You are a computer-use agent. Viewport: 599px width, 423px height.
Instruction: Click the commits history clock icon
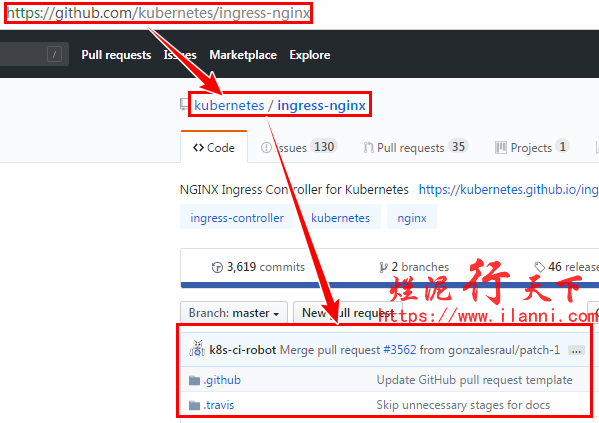point(217,267)
